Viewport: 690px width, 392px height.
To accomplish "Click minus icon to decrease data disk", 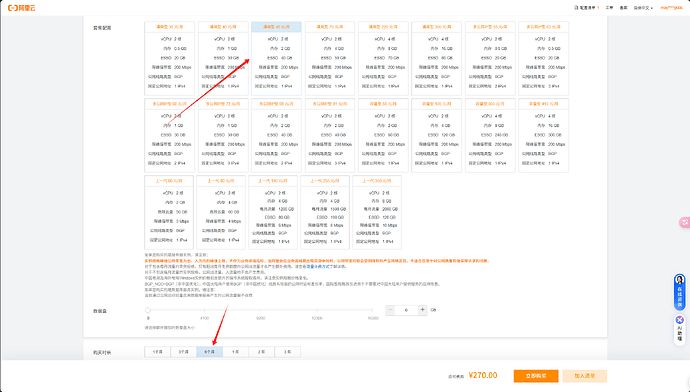I will 390,310.
